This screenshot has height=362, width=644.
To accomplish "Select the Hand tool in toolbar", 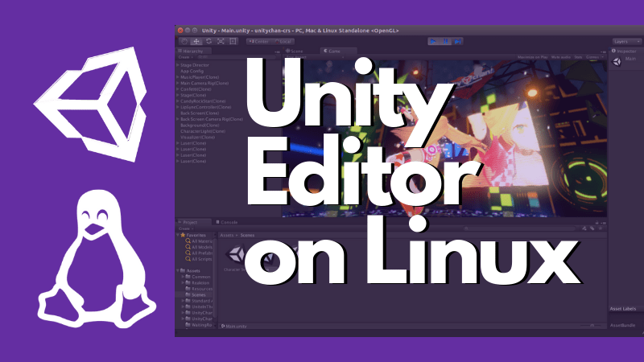I will tap(184, 40).
